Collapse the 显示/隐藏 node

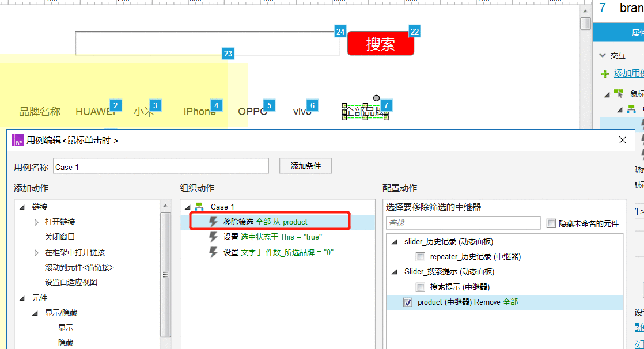[x=35, y=313]
